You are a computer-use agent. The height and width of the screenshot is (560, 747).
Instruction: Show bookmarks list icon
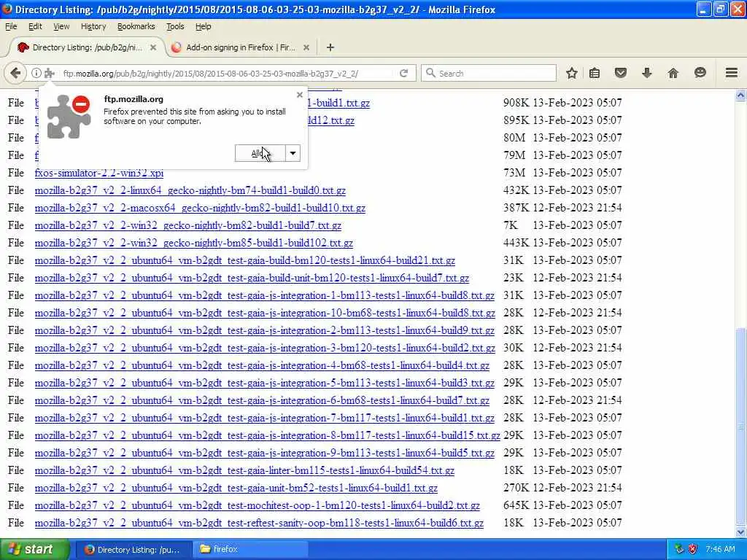pos(595,74)
